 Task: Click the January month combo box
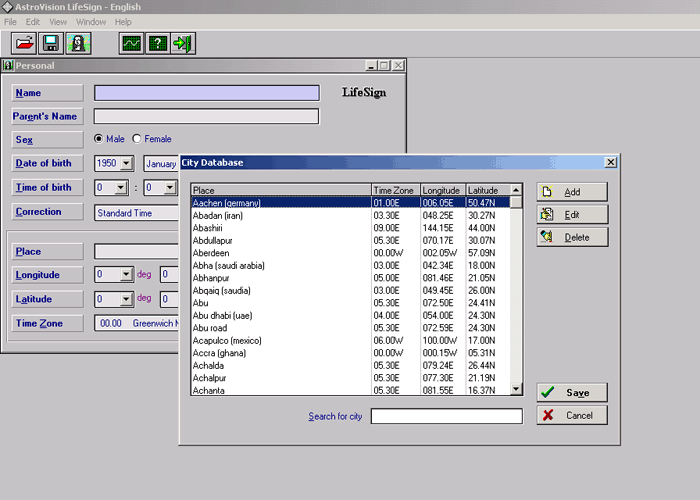161,164
